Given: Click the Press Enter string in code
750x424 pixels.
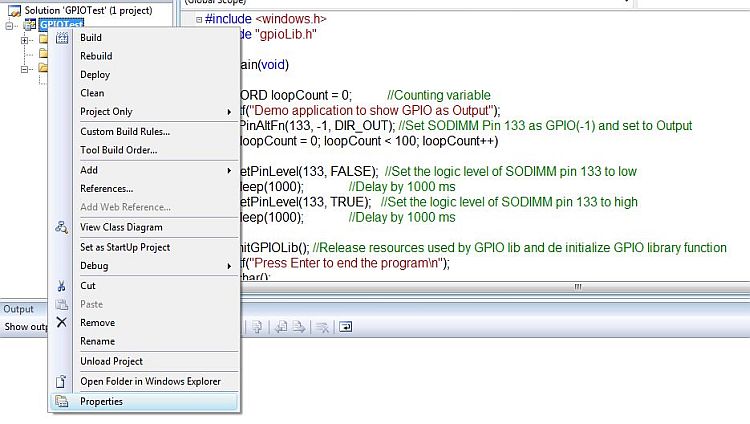Looking at the screenshot, I should pos(346,263).
